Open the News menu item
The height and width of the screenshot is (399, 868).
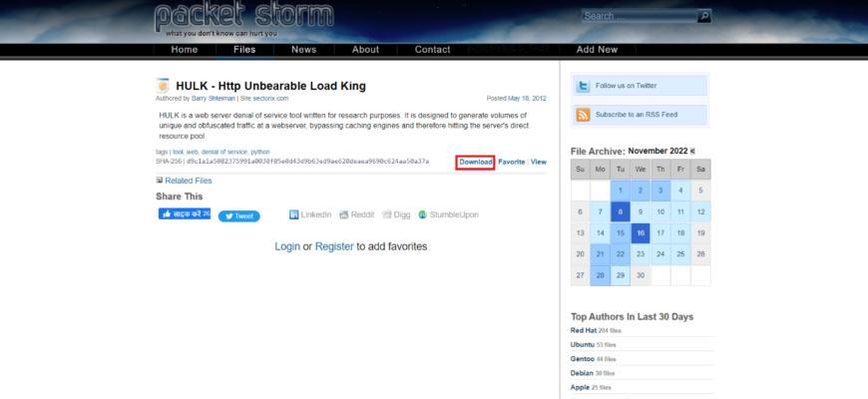[x=304, y=49]
